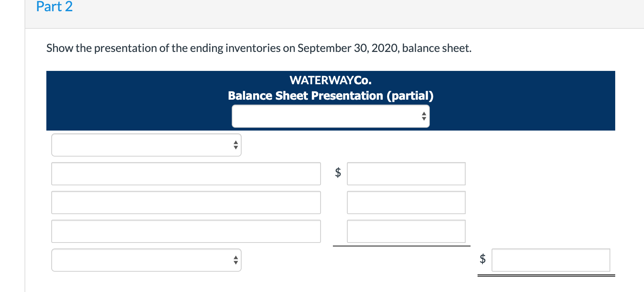Click the up arrow of the first row dropdown
This screenshot has width=644, height=292.
(236, 142)
